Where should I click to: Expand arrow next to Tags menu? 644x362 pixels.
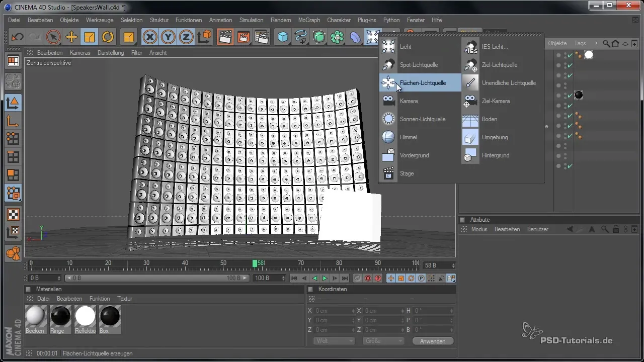click(597, 43)
